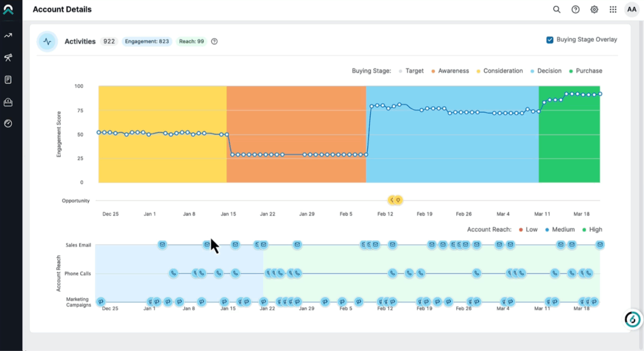Screen dimensions: 644x351
Task: Select the analytics trends icon in sidebar
Action: click(8, 35)
